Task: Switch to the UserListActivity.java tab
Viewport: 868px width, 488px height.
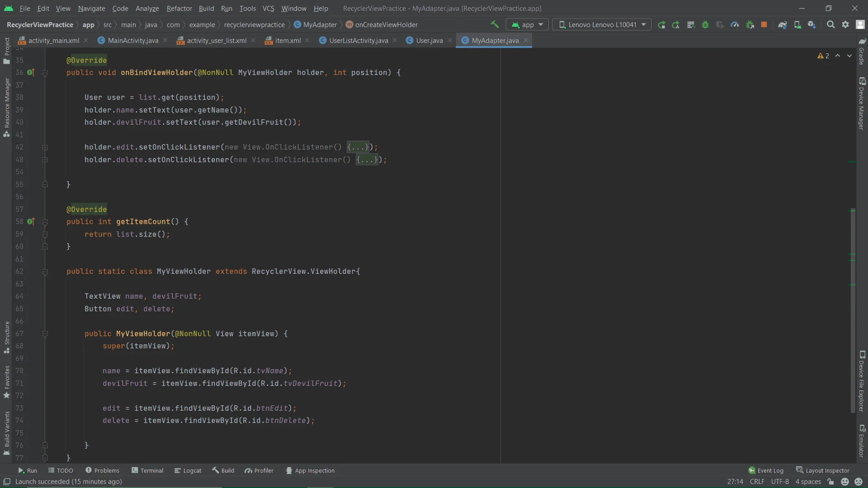Action: pyautogui.click(x=359, y=40)
